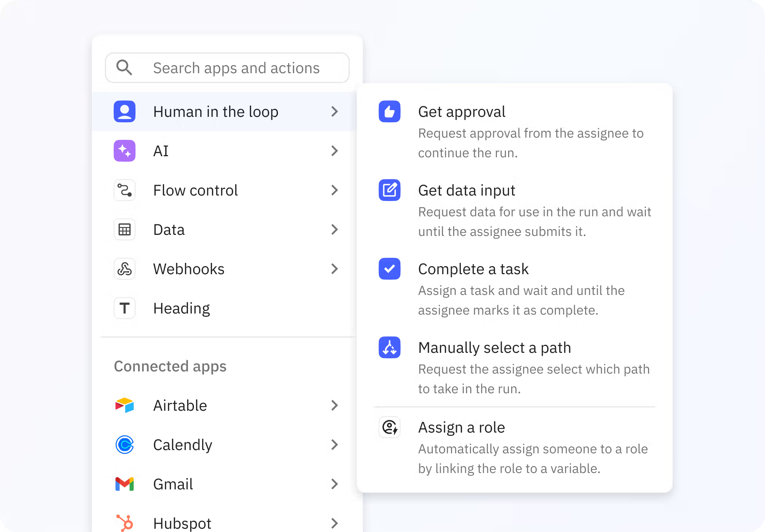Expand the AI submenu chevron
This screenshot has height=532, width=765.
pos(334,151)
